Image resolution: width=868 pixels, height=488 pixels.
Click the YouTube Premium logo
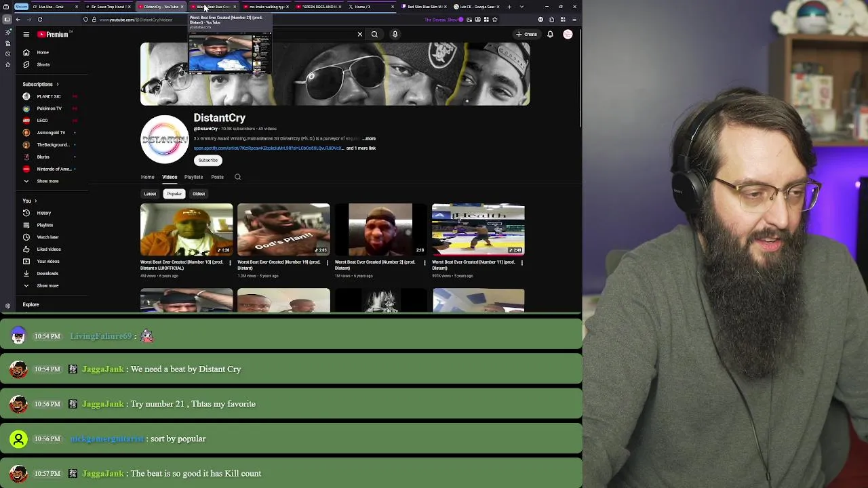(x=53, y=34)
